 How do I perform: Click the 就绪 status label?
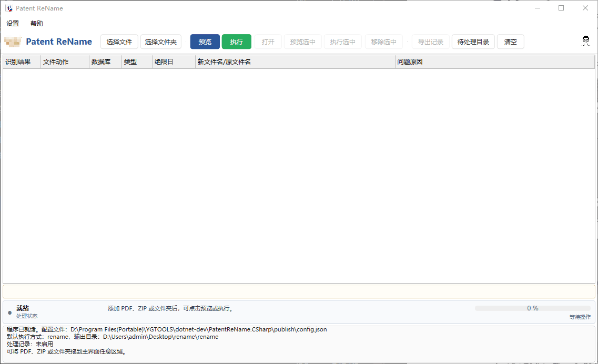click(x=23, y=308)
